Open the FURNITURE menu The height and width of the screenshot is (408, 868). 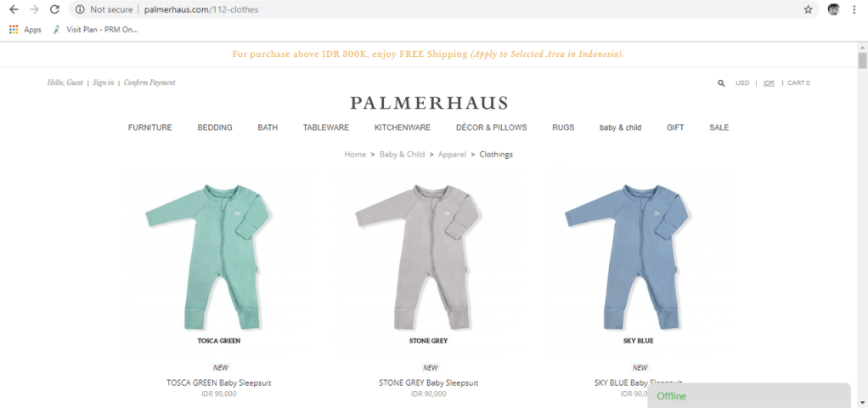[150, 127]
